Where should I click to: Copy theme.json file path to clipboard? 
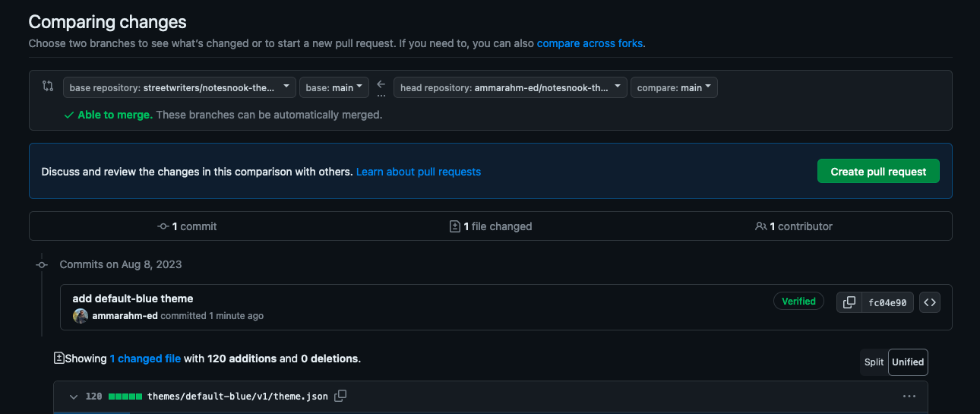point(341,396)
